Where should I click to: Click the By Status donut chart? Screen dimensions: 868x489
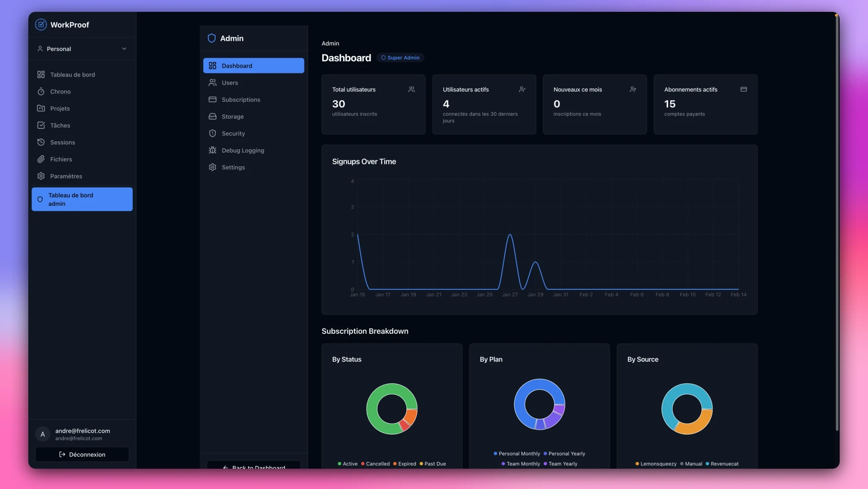pos(392,409)
